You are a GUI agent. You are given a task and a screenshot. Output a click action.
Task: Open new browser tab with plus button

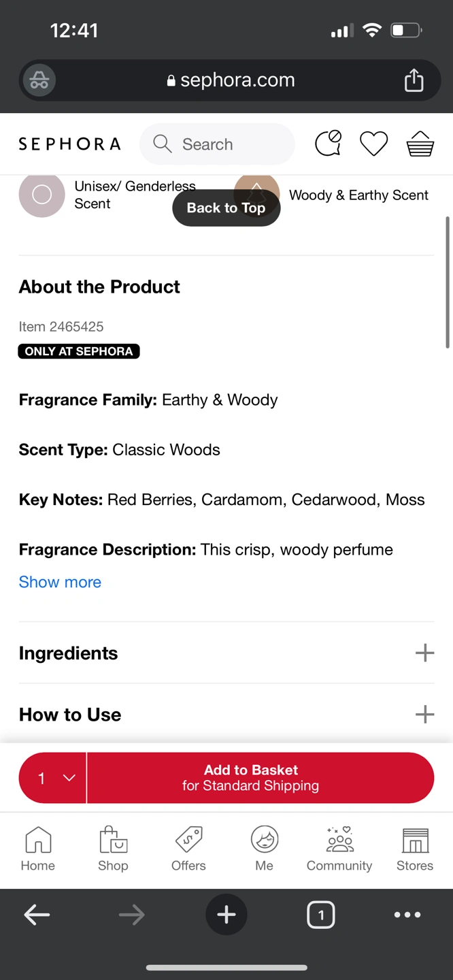(x=226, y=915)
